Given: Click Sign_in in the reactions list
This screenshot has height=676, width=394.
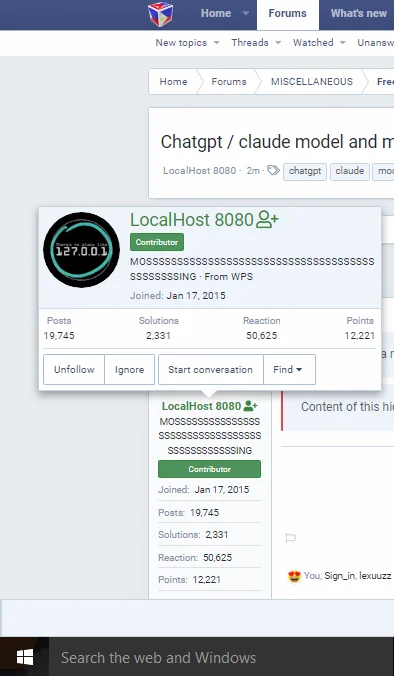Looking at the screenshot, I should (340, 576).
